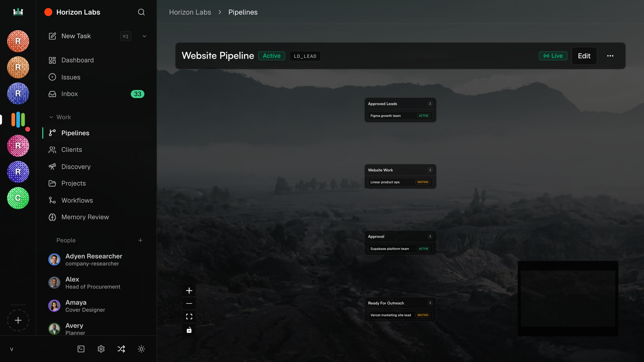The height and width of the screenshot is (362, 644).
Task: Switch to the red R workspace avatar
Action: [x=18, y=41]
